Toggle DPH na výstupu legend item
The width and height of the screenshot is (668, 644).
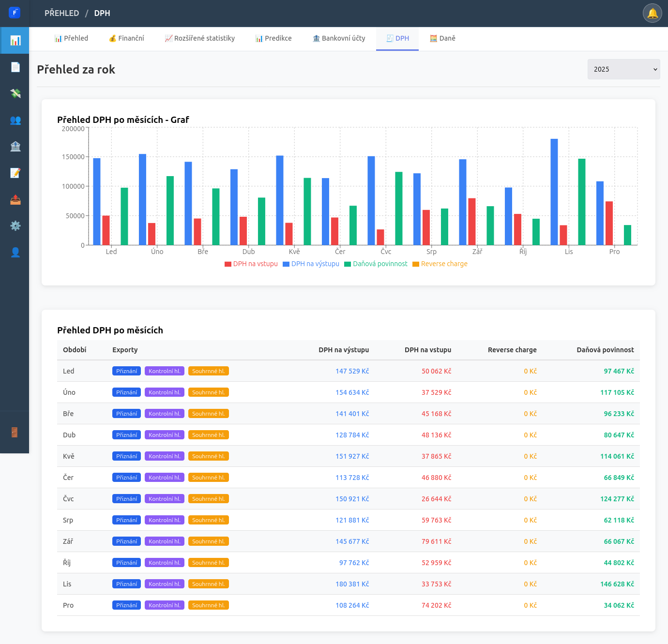(311, 264)
